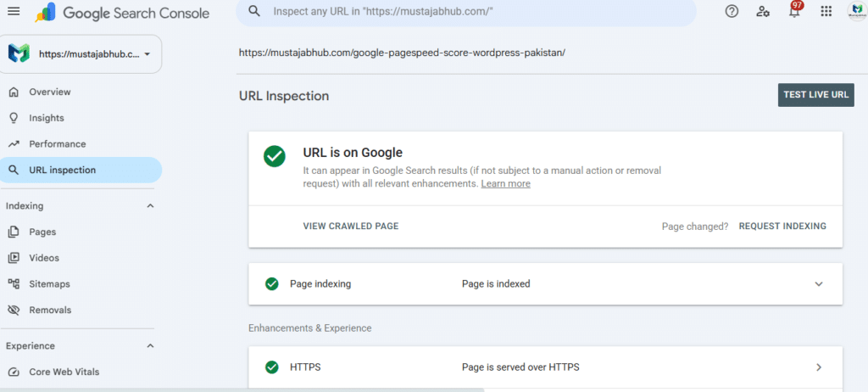Click the search magnifier icon in URL bar
868x392 pixels.
pos(254,11)
